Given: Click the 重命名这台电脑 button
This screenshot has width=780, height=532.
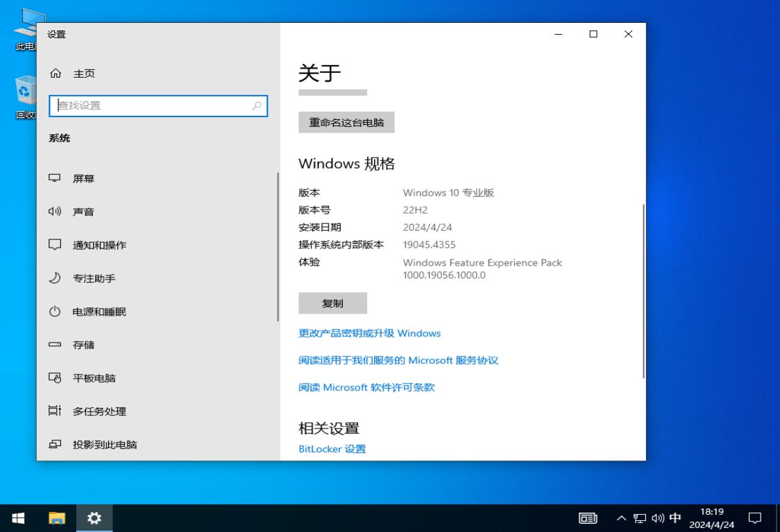Looking at the screenshot, I should 346,122.
